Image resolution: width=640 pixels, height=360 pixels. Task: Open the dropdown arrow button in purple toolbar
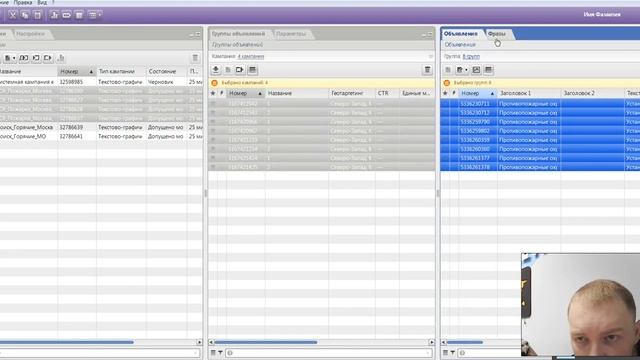[95, 15]
